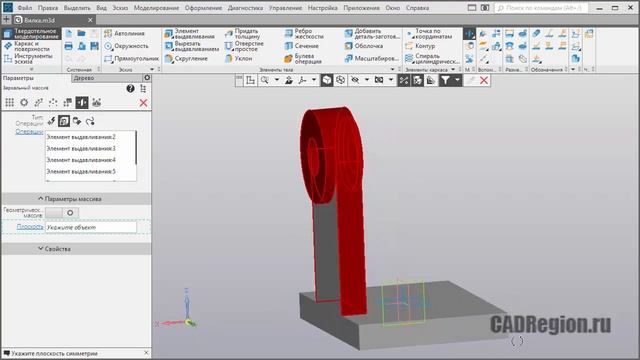640x360 pixels.
Task: Select the Автолиния sketch tool
Action: [x=124, y=33]
